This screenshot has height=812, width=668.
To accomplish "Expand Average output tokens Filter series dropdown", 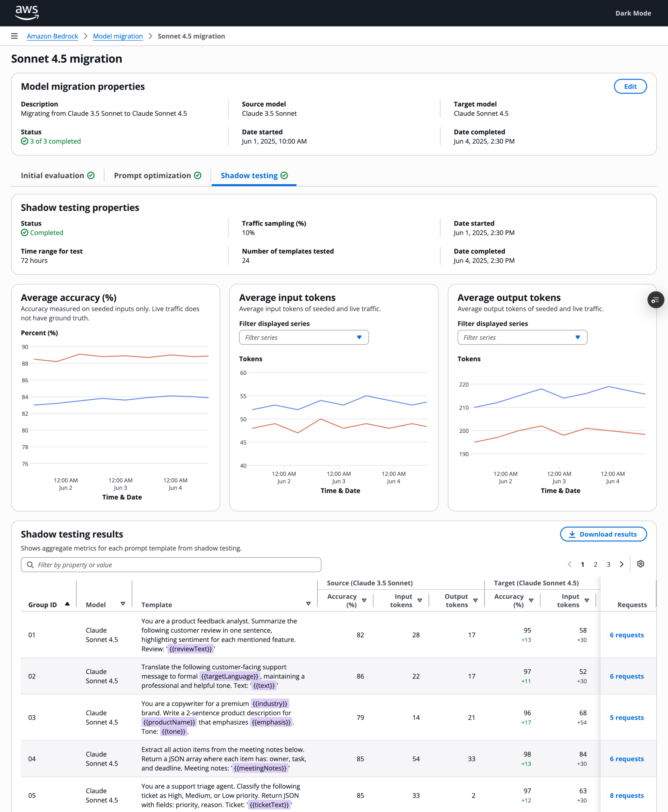I will 522,337.
